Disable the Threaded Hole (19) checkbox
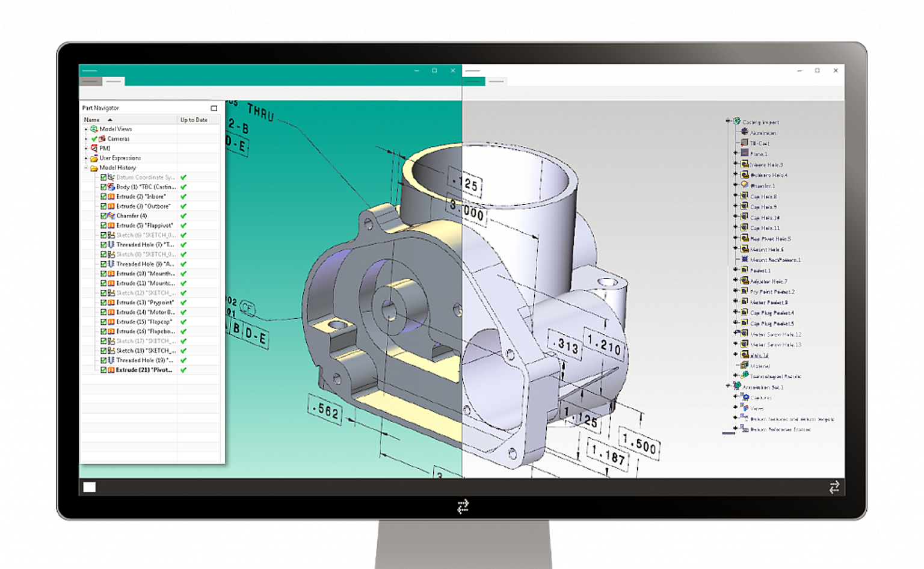Viewport: 924px width, 569px height. click(103, 360)
